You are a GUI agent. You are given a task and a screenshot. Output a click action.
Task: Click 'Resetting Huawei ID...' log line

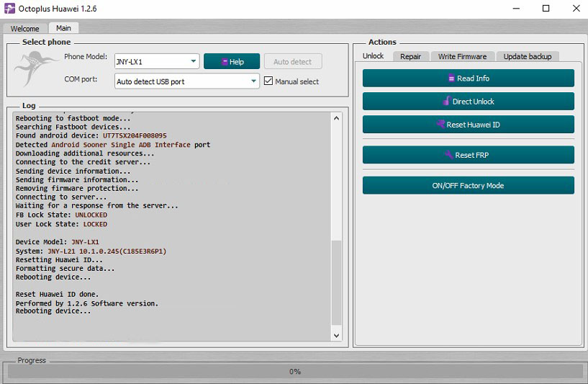[x=59, y=260]
